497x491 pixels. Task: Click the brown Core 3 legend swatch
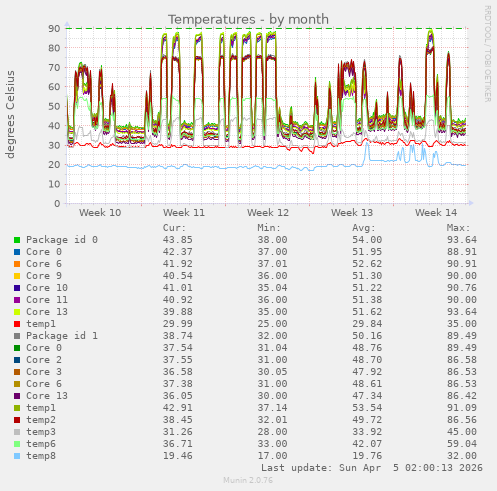17,372
